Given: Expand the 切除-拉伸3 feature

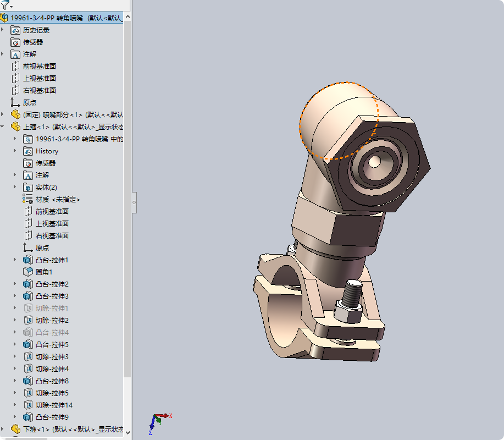Looking at the screenshot, I should pyautogui.click(x=15, y=356).
